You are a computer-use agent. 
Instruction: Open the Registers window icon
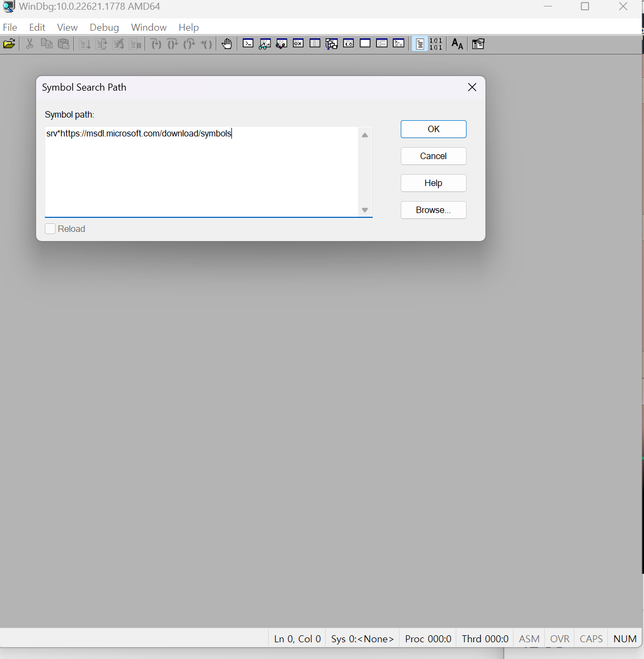(298, 44)
